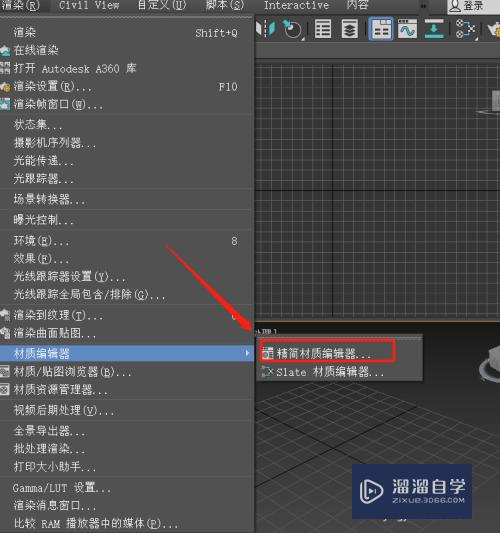This screenshot has width=500, height=533.
Task: Click the A360 库 grid icon
Action: pyautogui.click(x=5, y=69)
